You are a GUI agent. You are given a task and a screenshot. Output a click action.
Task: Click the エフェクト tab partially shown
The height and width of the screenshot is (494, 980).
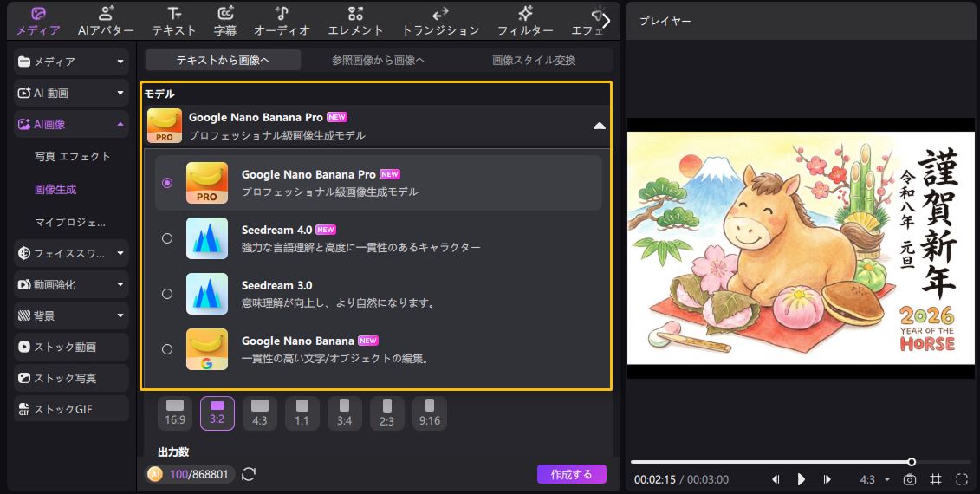coord(587,22)
